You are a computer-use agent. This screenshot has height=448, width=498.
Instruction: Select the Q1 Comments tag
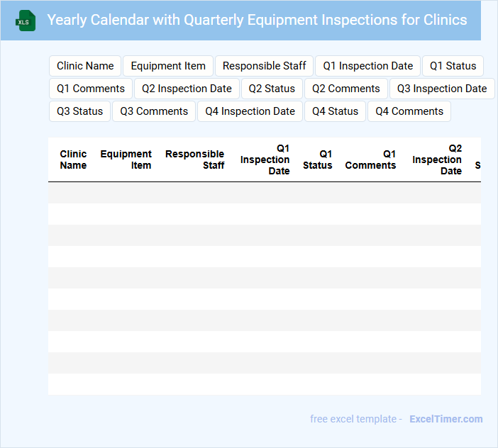91,89
